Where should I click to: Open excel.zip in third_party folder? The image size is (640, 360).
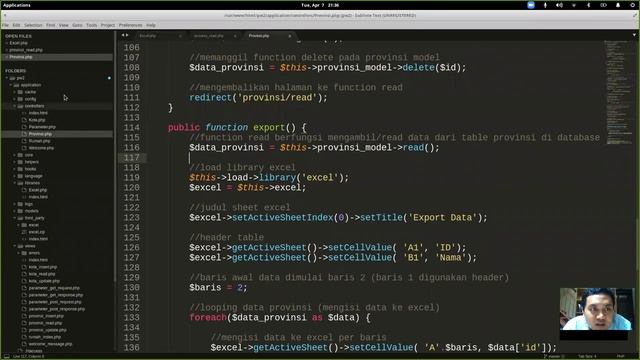37,232
